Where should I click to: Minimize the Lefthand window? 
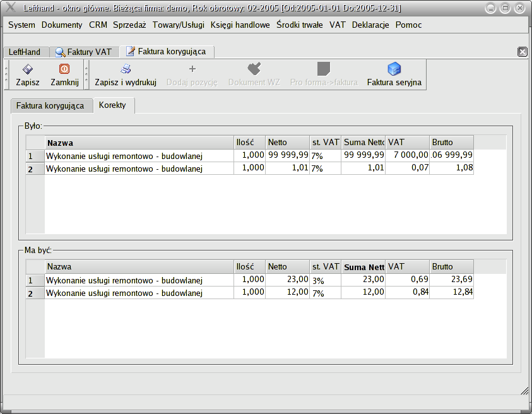[490, 8]
